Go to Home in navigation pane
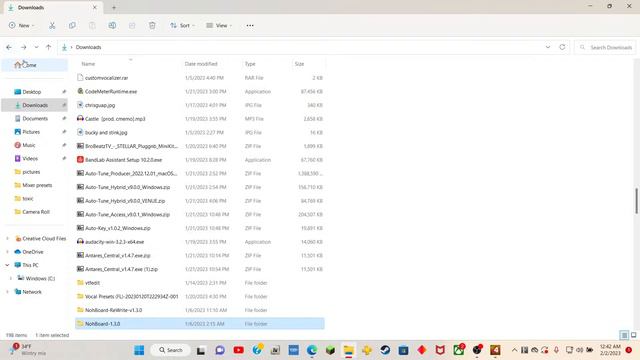The width and height of the screenshot is (640, 360). (x=35, y=65)
